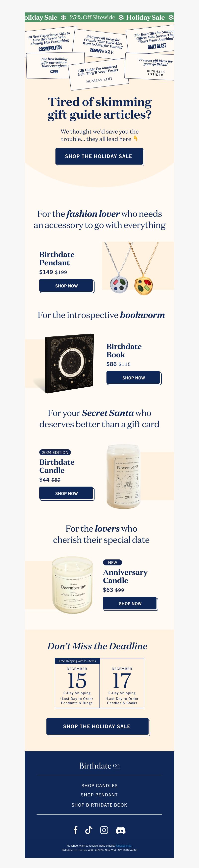This screenshot has width=199, height=868.
Task: Shop now for the Anniversary Candle
Action: (130, 603)
